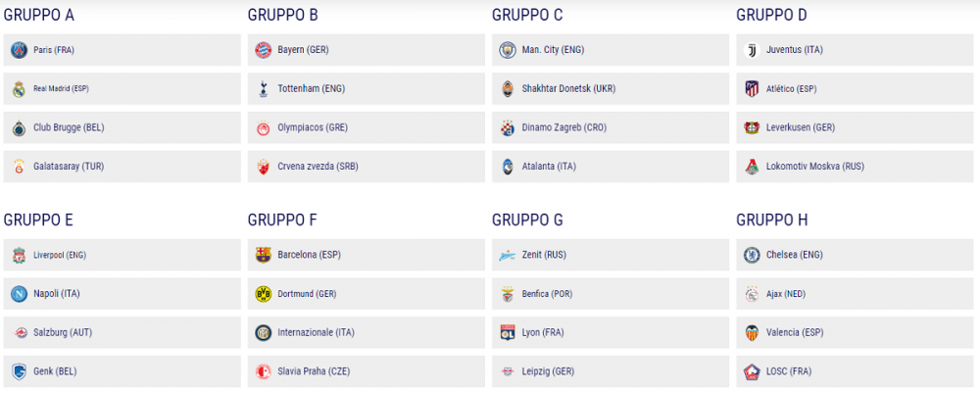Select the Chelsea club crest
Screen dimensions: 980x393
pos(752,255)
